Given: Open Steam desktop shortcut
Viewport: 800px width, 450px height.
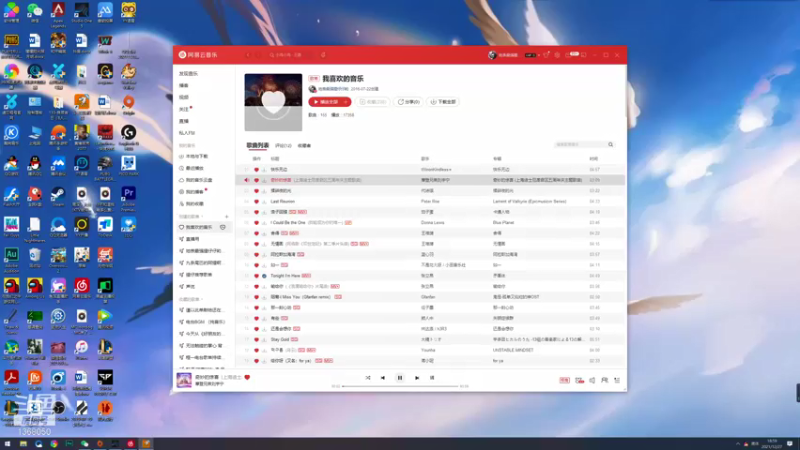Looking at the screenshot, I should (58, 196).
